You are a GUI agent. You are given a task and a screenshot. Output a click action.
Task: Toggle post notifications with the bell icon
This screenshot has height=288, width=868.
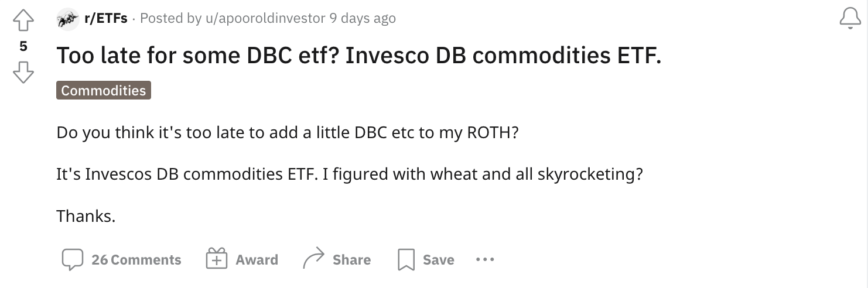tap(850, 19)
